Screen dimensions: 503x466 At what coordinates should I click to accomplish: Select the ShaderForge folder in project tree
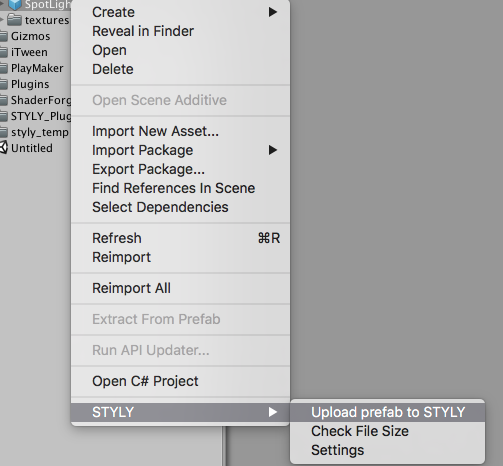(36, 100)
